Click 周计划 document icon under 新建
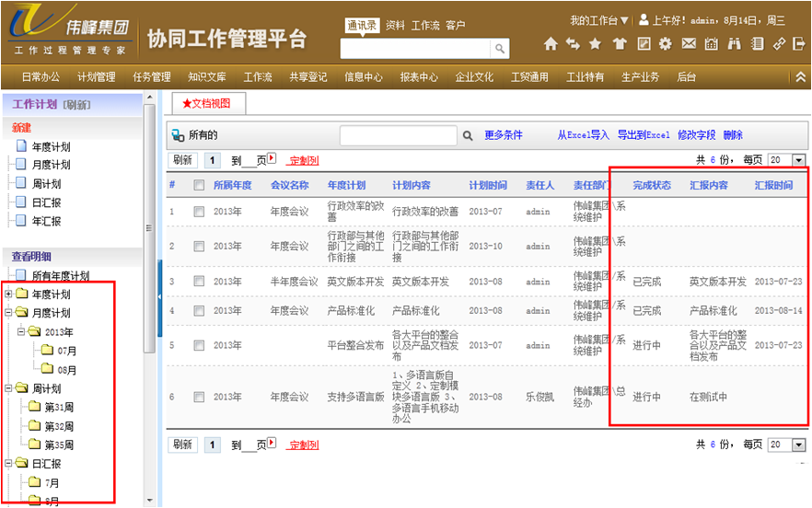The height and width of the screenshot is (508, 812). (21, 183)
